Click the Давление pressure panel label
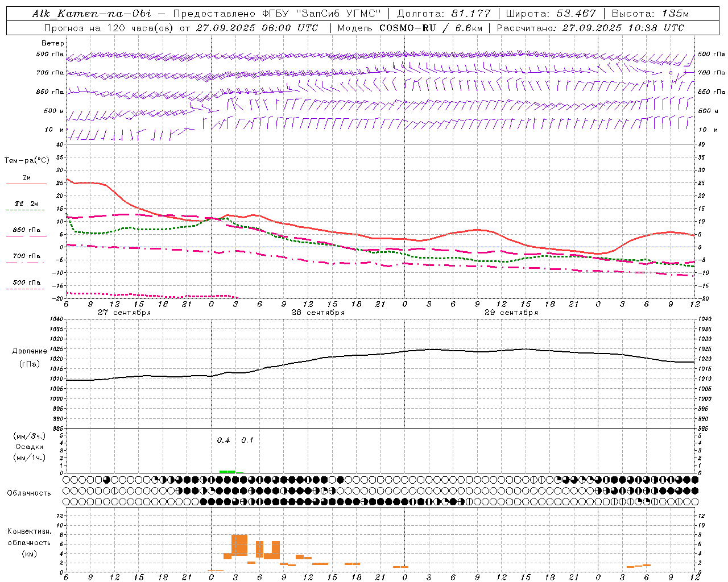Image resolution: width=728 pixels, height=582 pixels. pos(30,351)
